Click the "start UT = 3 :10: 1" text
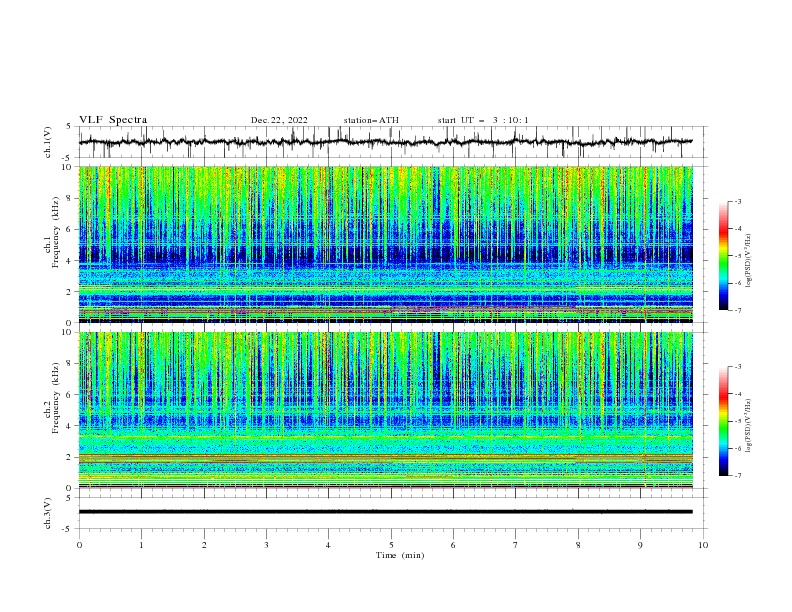Viewport: 792px width, 612px height. 483,120
